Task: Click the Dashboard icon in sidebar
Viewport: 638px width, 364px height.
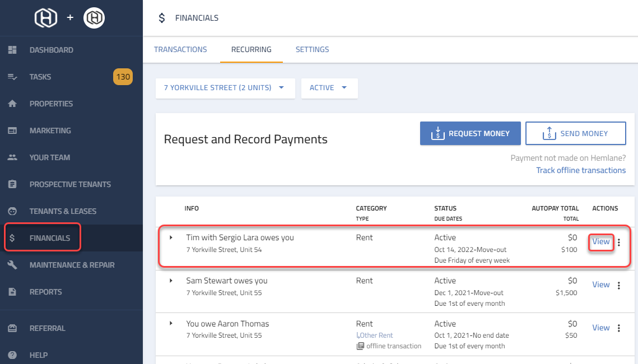Action: click(x=12, y=50)
